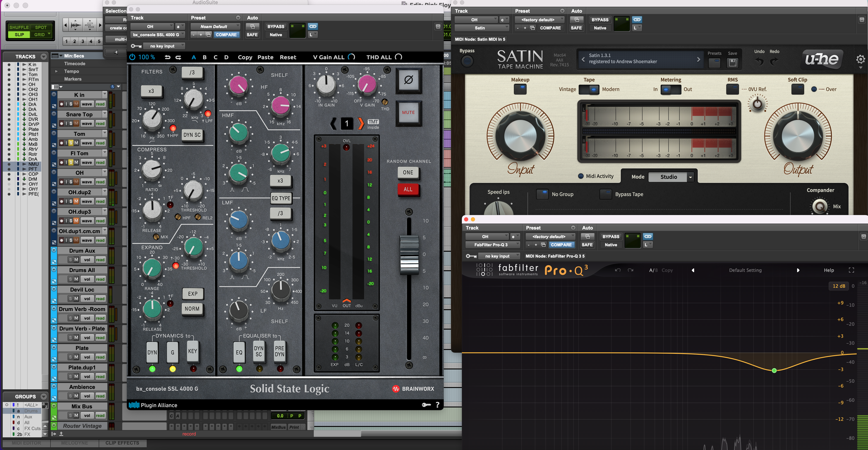Click the EQ TYPE button
This screenshot has width=868, height=450.
(281, 198)
